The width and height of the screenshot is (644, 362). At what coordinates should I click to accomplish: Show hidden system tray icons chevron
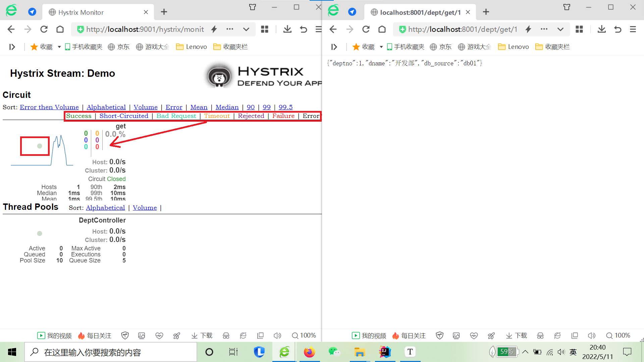525,352
